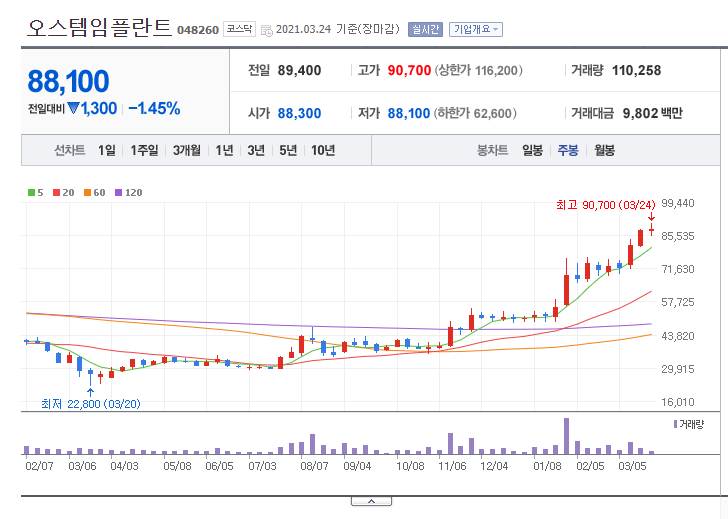This screenshot has width=728, height=519.
Task: Switch to 주봉 weekly candle chart
Action: click(x=568, y=150)
